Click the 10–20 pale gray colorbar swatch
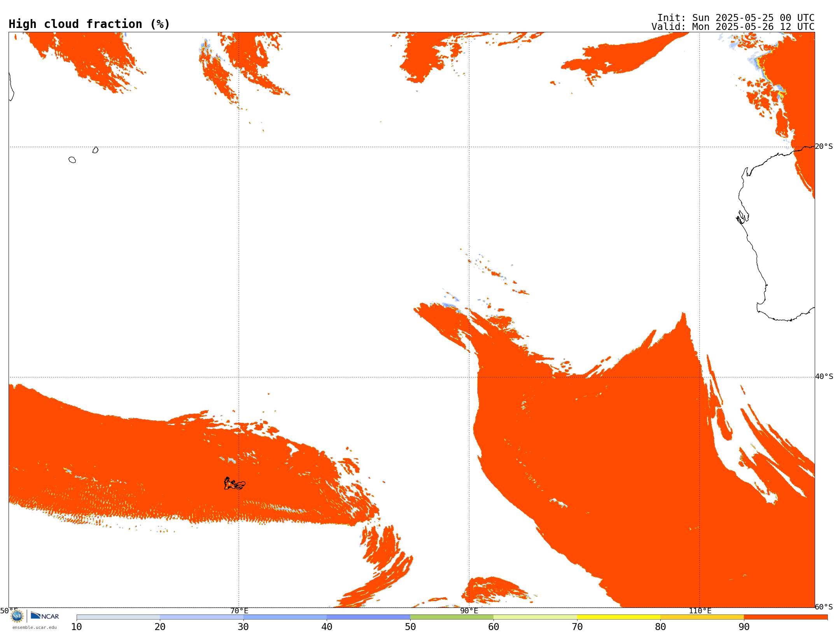 118,617
